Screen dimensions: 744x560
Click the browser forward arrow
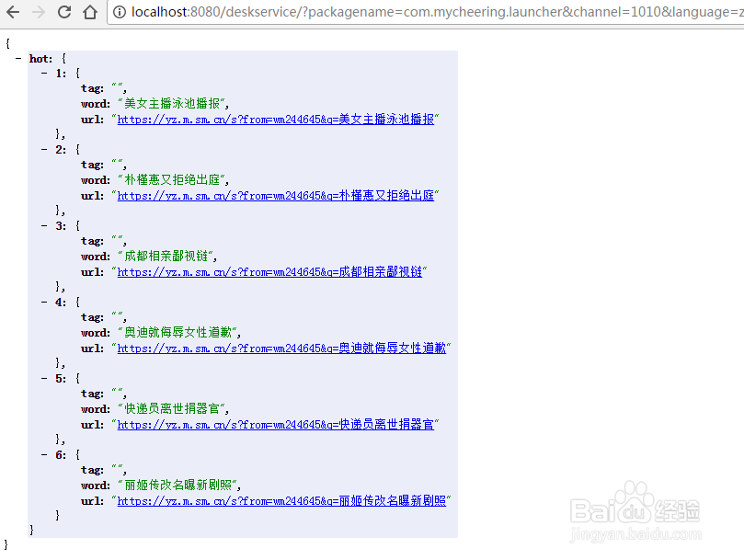point(39,12)
